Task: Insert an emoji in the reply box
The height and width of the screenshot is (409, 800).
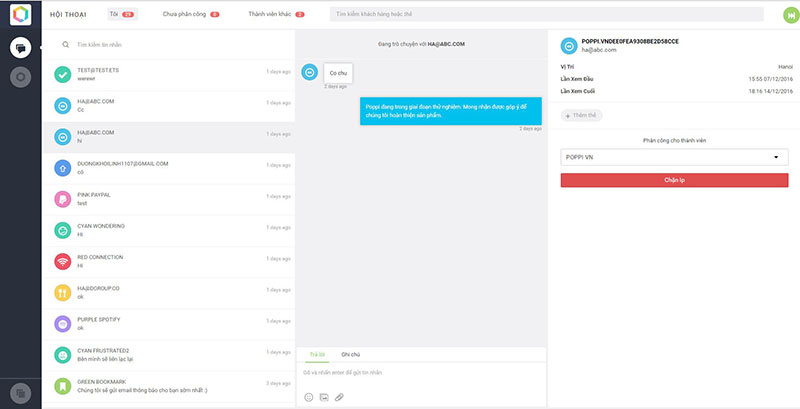Action: tap(309, 397)
